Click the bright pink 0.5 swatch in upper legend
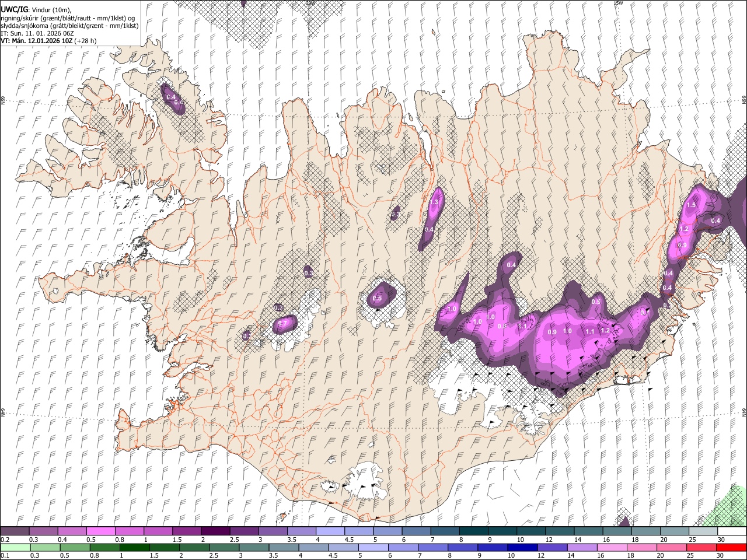747x560 pixels. pos(100,531)
